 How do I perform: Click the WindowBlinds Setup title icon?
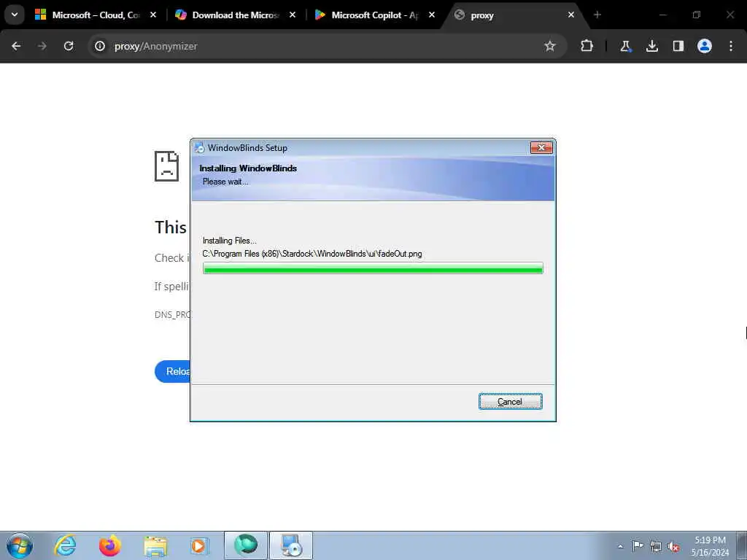click(x=200, y=147)
